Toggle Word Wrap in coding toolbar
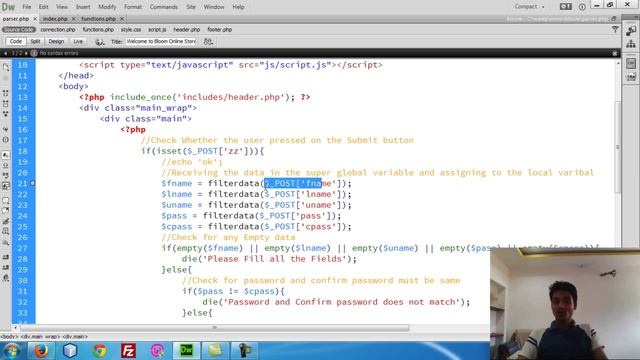 (x=6, y=176)
